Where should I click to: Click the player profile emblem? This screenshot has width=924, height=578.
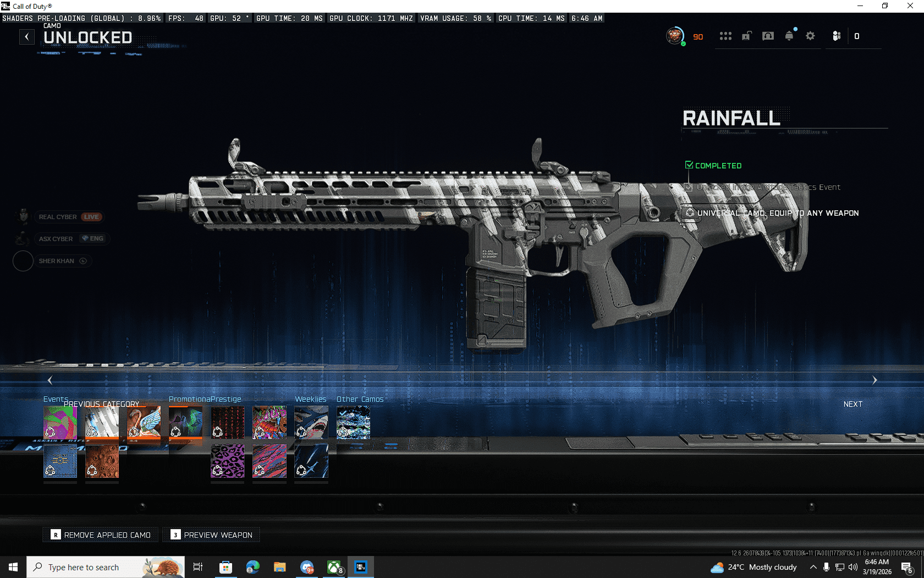click(x=675, y=36)
